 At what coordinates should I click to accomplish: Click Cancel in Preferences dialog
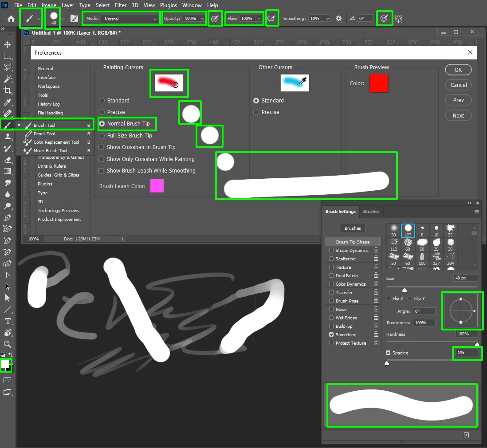[x=458, y=85]
